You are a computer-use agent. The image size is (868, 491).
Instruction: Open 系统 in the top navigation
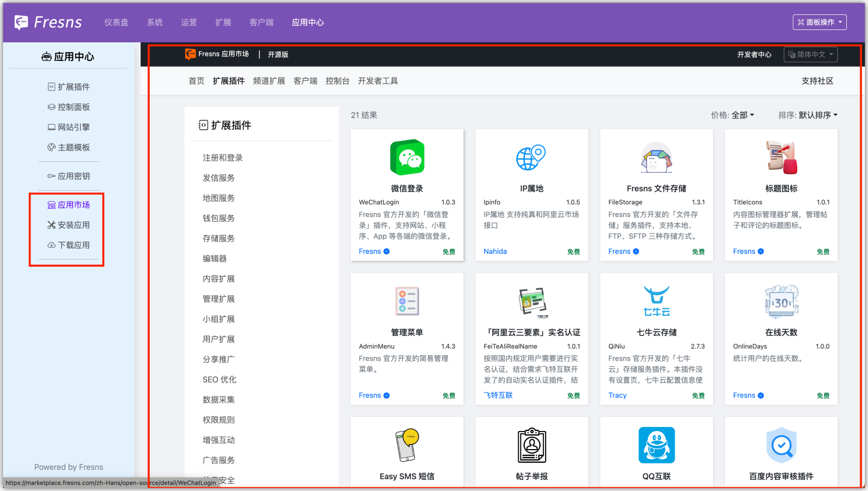coord(155,22)
